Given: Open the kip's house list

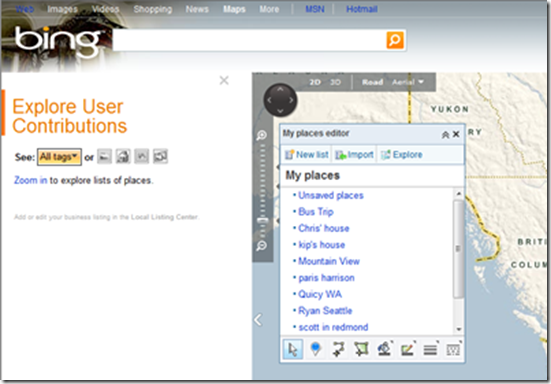Looking at the screenshot, I should coord(322,245).
